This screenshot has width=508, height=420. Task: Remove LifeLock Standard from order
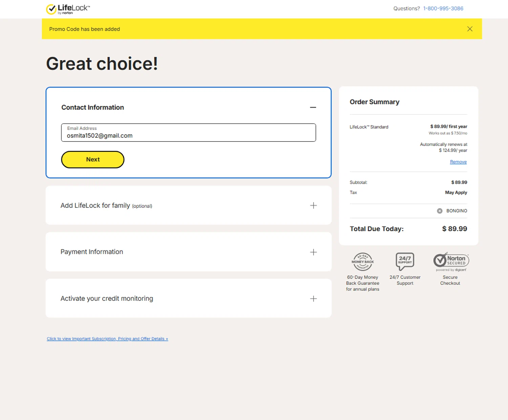coord(458,162)
